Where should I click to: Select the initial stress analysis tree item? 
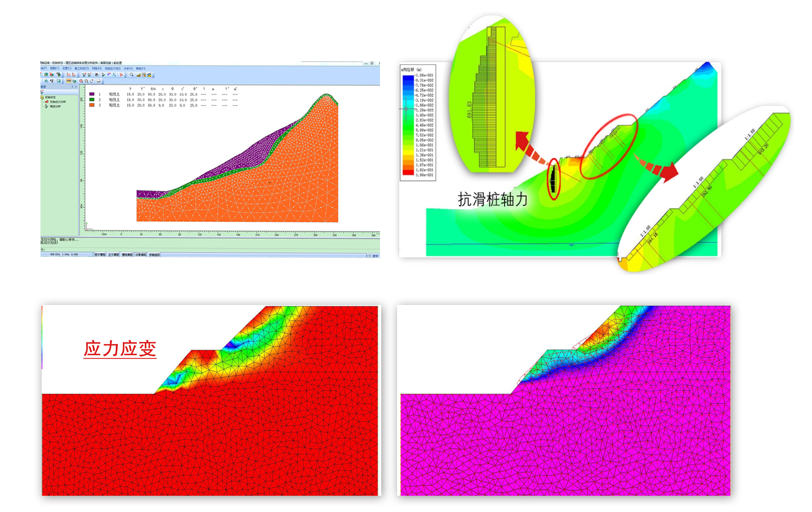[58, 102]
